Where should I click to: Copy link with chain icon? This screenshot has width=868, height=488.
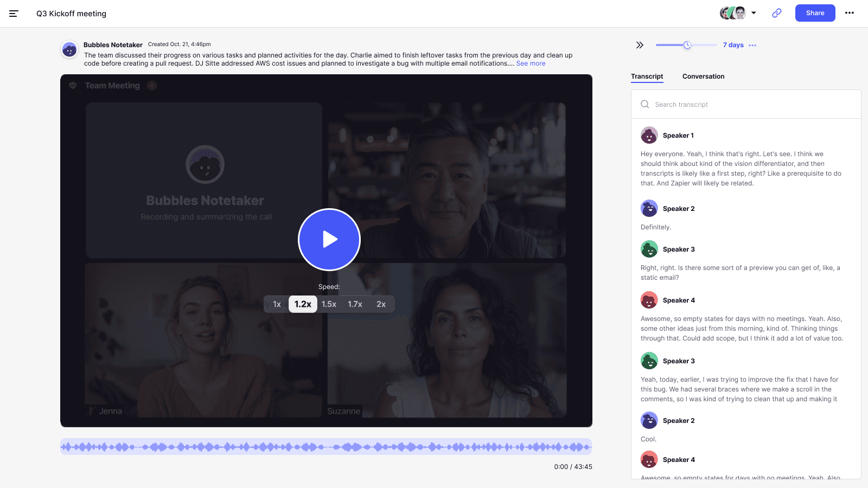[x=777, y=13]
